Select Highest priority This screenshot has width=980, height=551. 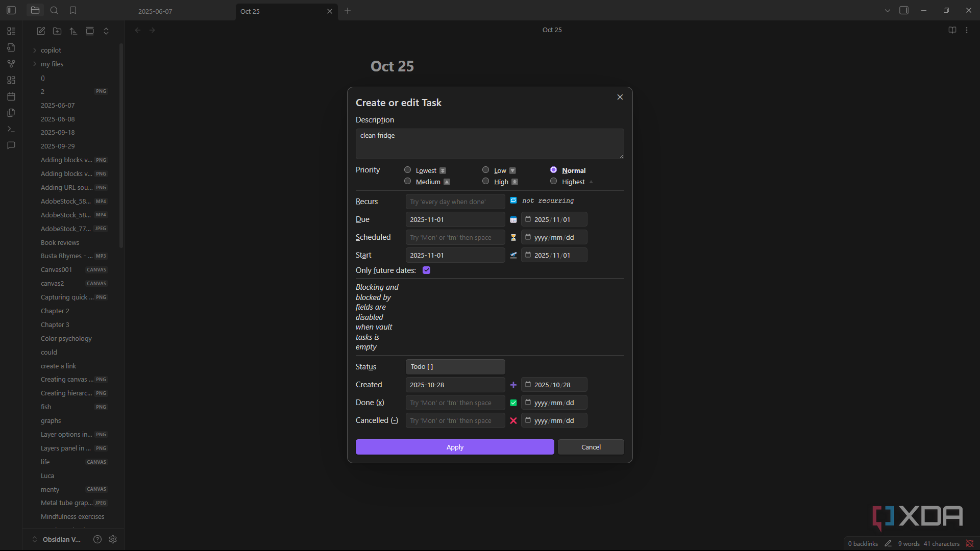pos(554,181)
